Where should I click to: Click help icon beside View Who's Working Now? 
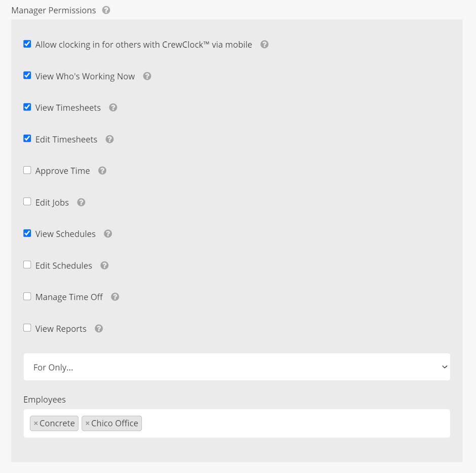point(147,76)
